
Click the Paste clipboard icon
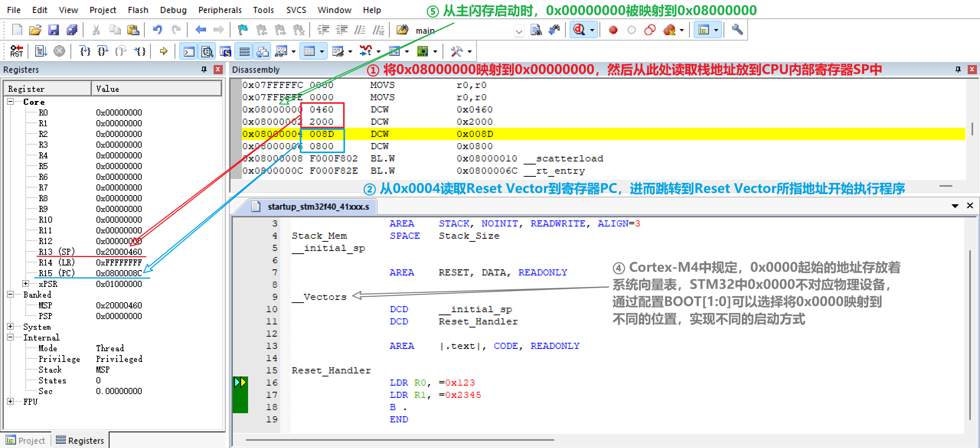click(x=133, y=30)
